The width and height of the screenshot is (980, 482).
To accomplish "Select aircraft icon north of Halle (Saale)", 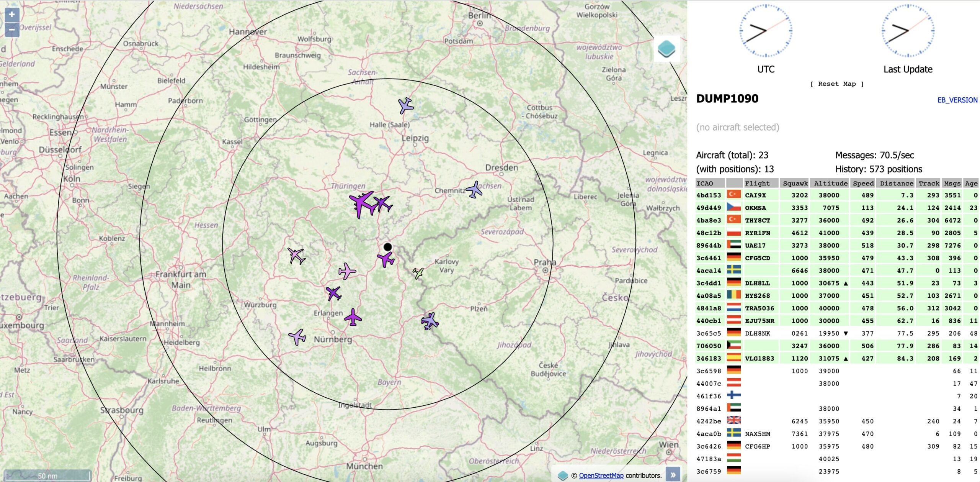I will (405, 105).
